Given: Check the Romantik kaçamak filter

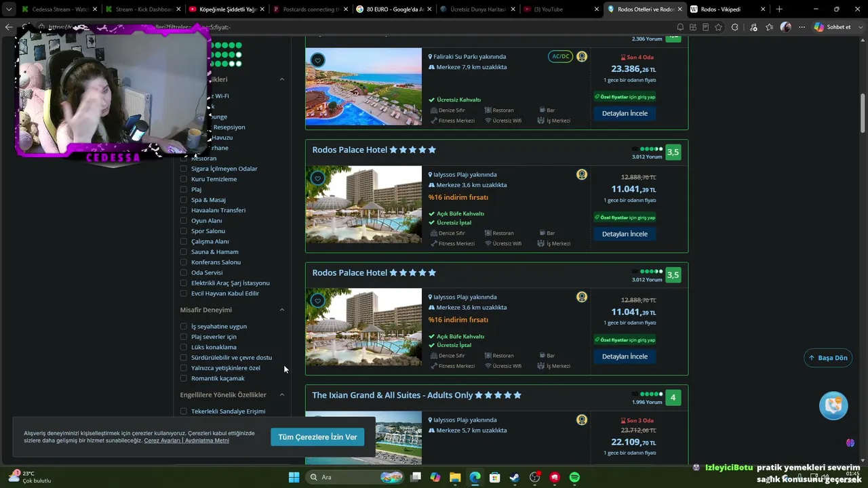Looking at the screenshot, I should tap(184, 378).
